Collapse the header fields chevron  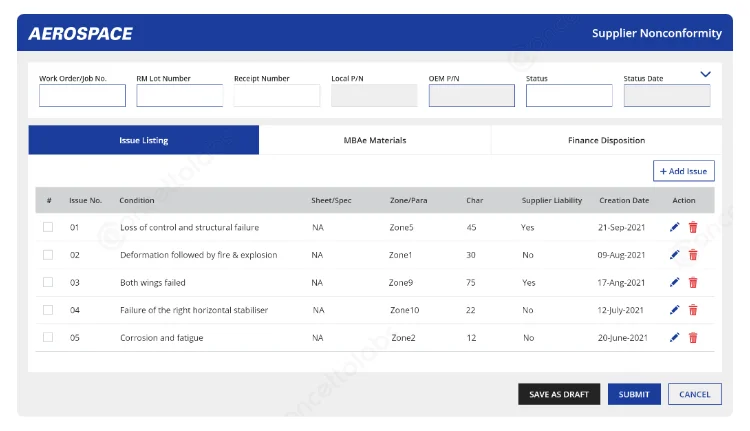coord(705,74)
